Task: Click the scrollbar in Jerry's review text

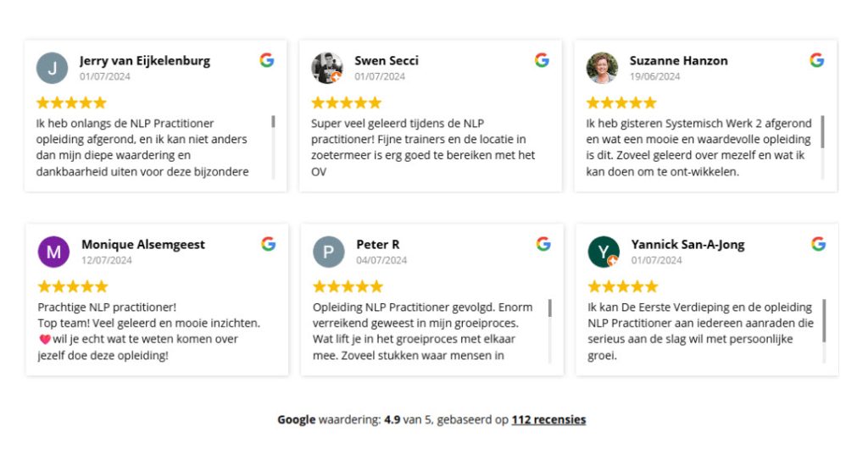Action: (x=273, y=122)
